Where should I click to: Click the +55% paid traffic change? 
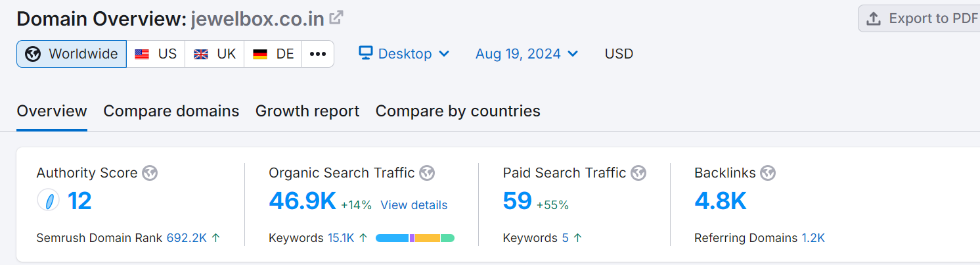552,205
